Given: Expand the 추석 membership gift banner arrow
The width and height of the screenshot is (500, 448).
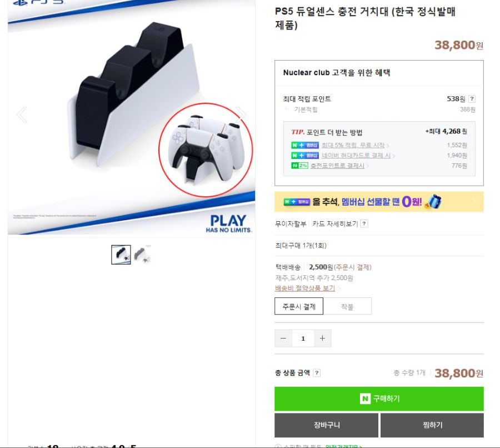Looking at the screenshot, I should pyautogui.click(x=474, y=202).
